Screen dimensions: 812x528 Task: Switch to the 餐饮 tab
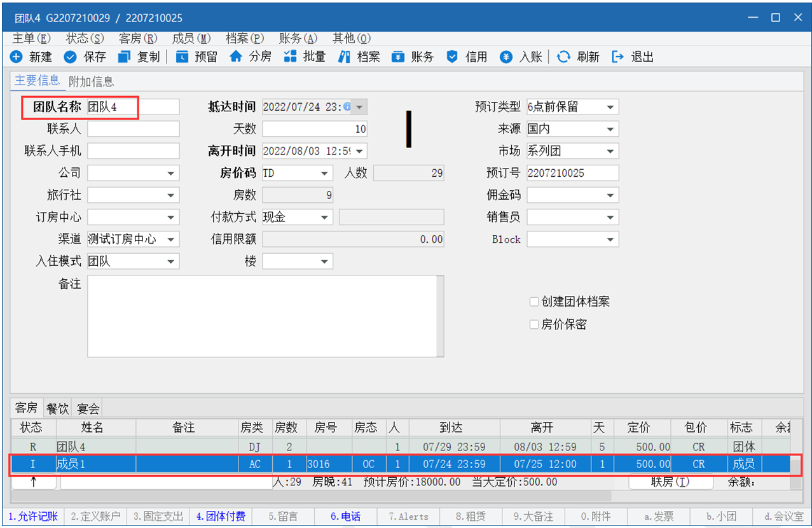click(57, 408)
